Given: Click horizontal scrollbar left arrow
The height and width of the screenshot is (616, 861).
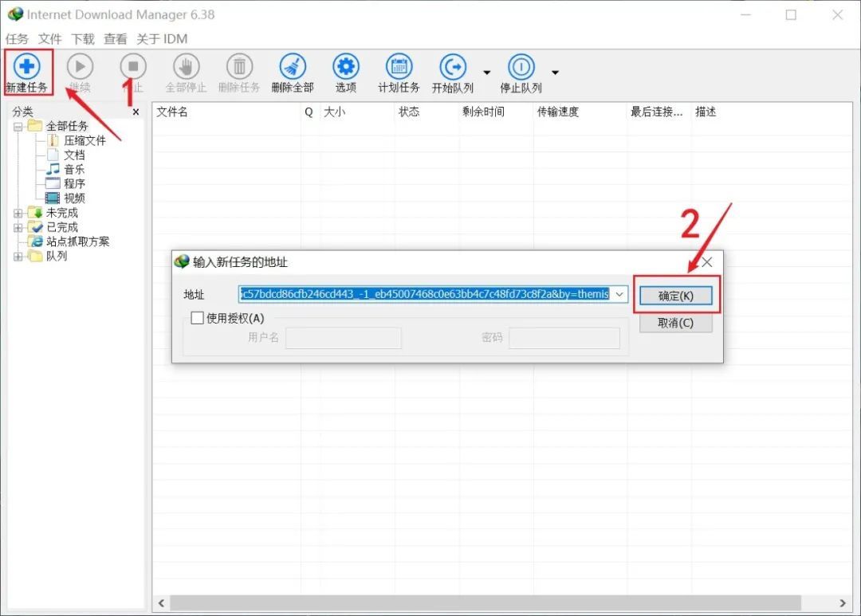Looking at the screenshot, I should click(x=161, y=602).
